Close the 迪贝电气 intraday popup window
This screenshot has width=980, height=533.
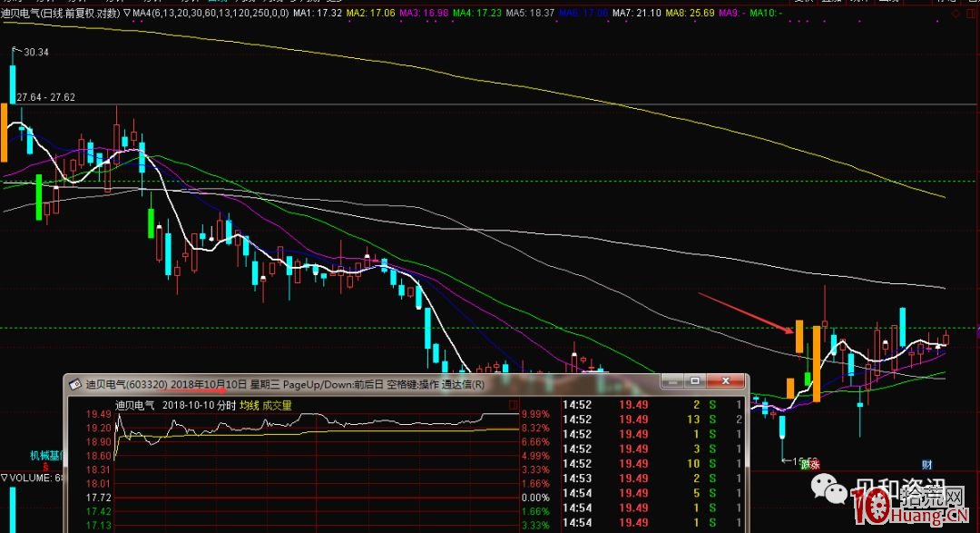pos(725,380)
